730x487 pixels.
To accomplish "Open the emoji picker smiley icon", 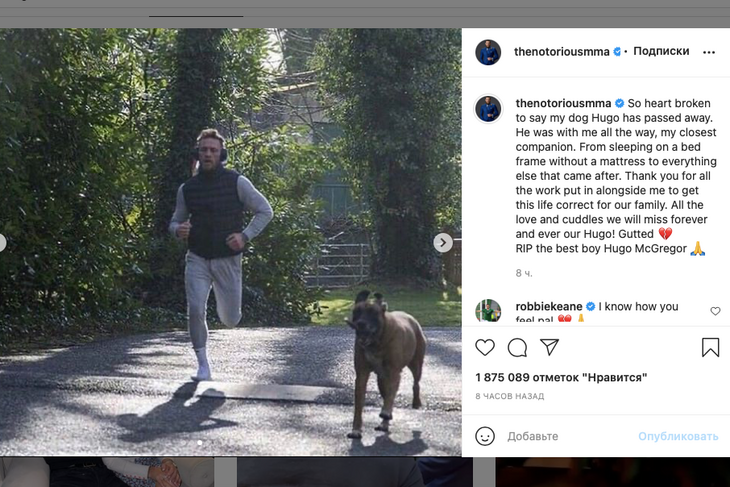I will click(x=485, y=436).
